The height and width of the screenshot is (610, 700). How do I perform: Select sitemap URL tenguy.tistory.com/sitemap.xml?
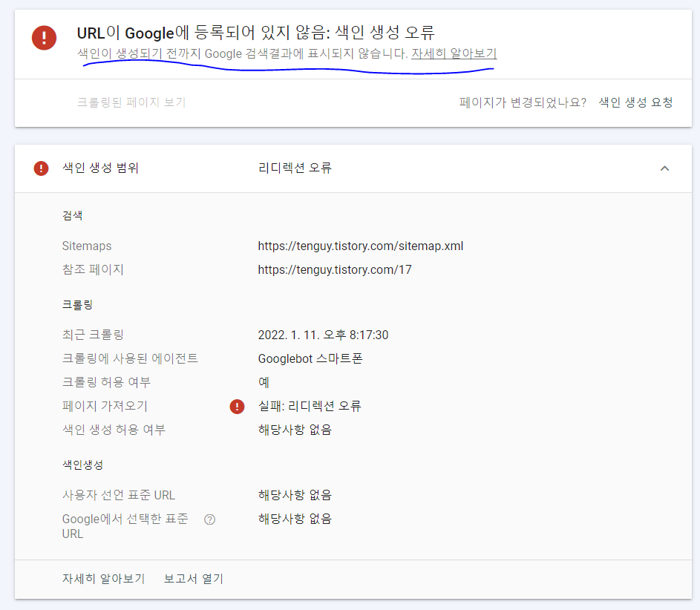(361, 246)
